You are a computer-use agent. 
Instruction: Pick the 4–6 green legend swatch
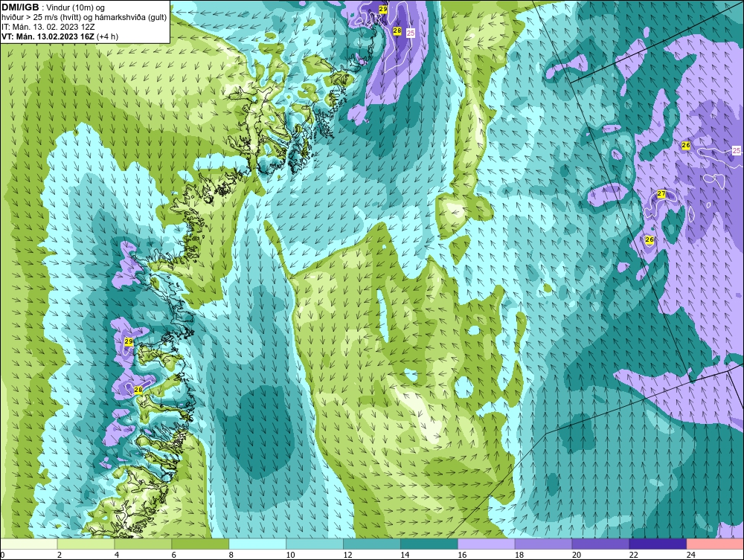(143, 544)
